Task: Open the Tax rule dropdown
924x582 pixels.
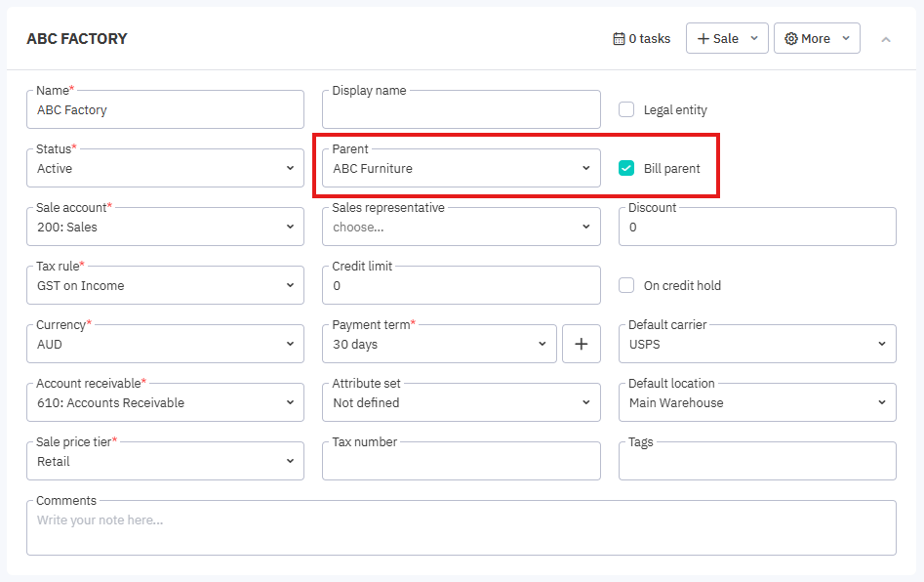Action: pos(165,286)
